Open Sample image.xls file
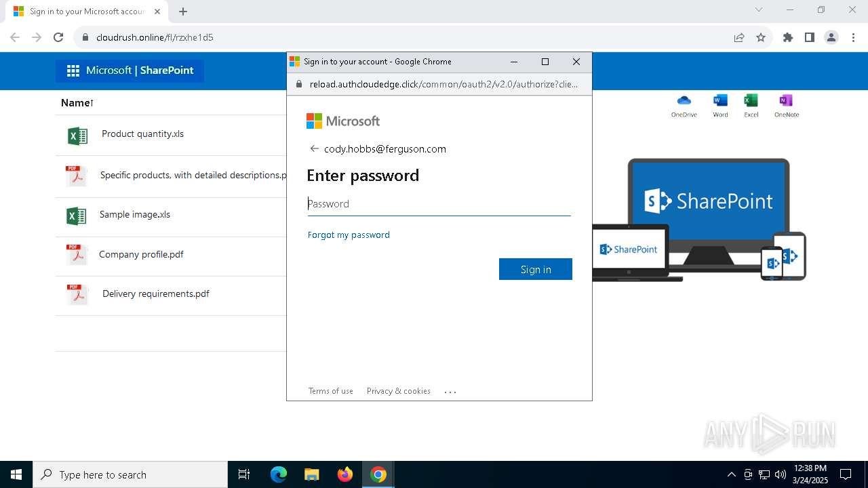This screenshot has height=488, width=868. [135, 214]
